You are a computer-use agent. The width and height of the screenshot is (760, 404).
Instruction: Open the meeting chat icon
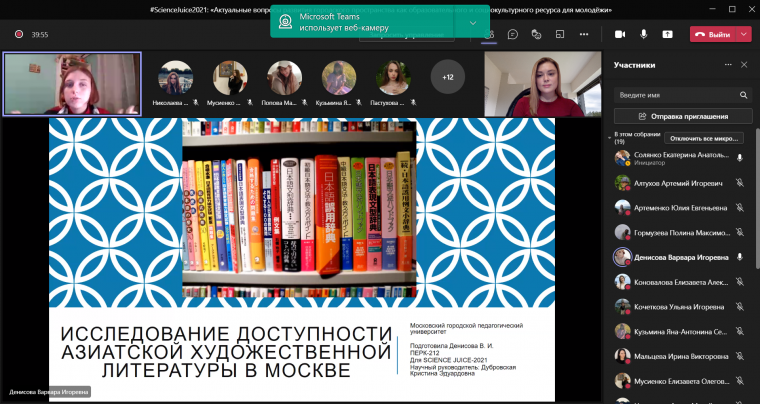[x=512, y=34]
